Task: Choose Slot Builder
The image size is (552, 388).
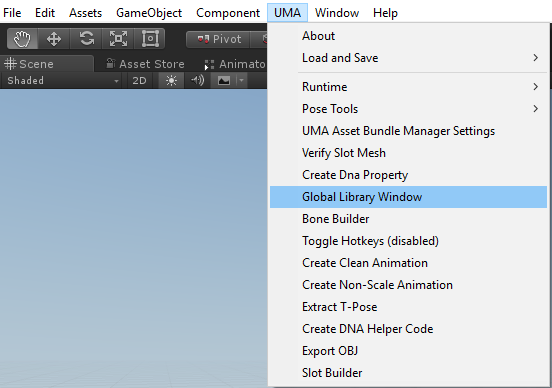Action: point(408,373)
